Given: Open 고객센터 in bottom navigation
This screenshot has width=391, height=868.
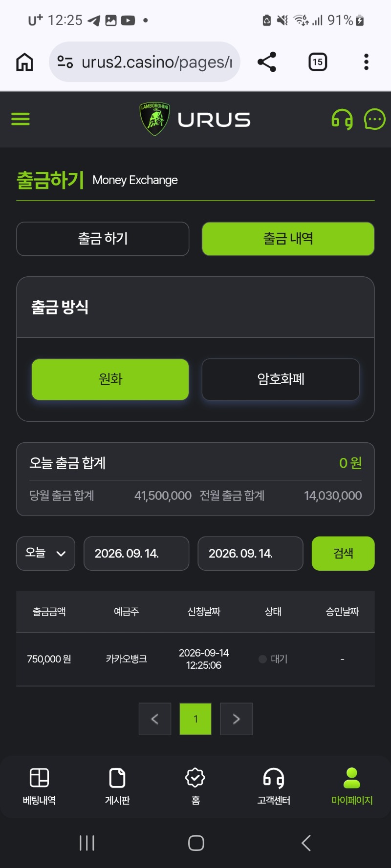Looking at the screenshot, I should pyautogui.click(x=274, y=786).
